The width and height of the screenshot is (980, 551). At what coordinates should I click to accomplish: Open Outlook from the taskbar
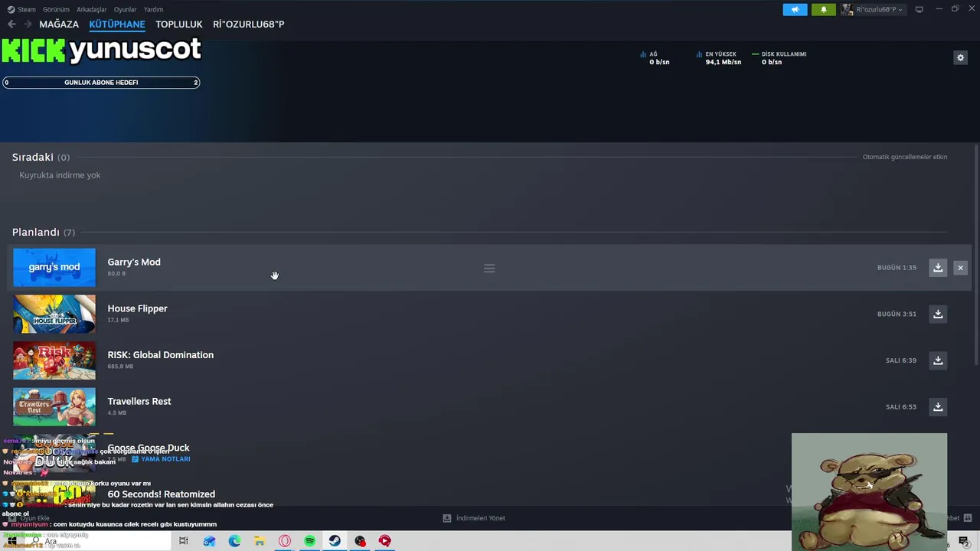[209, 541]
